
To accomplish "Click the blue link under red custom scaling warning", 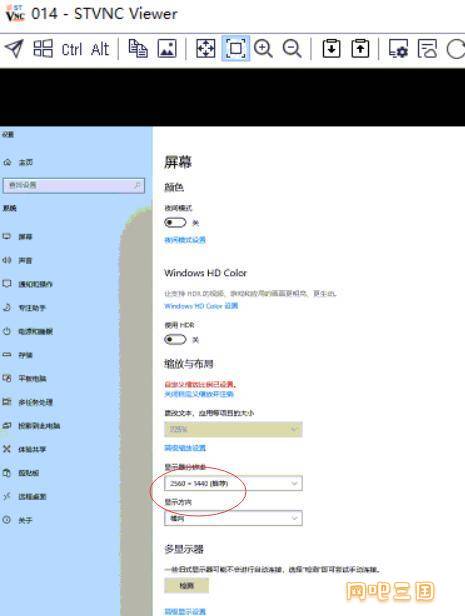I will (x=199, y=394).
